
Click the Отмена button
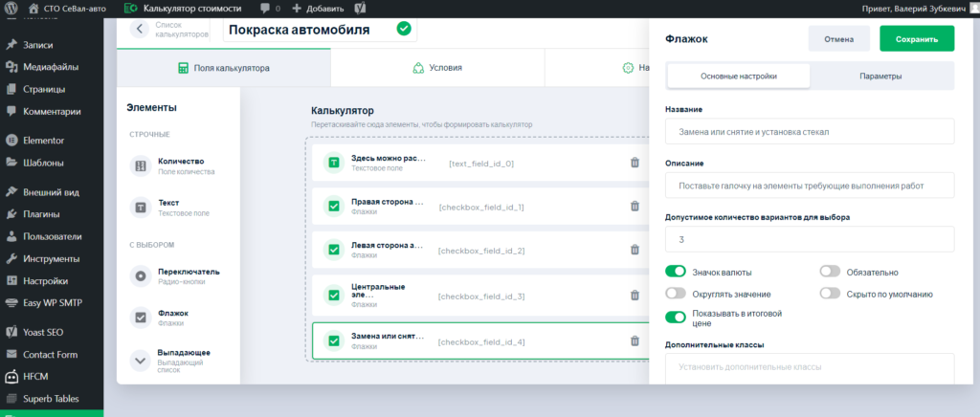pyautogui.click(x=838, y=38)
